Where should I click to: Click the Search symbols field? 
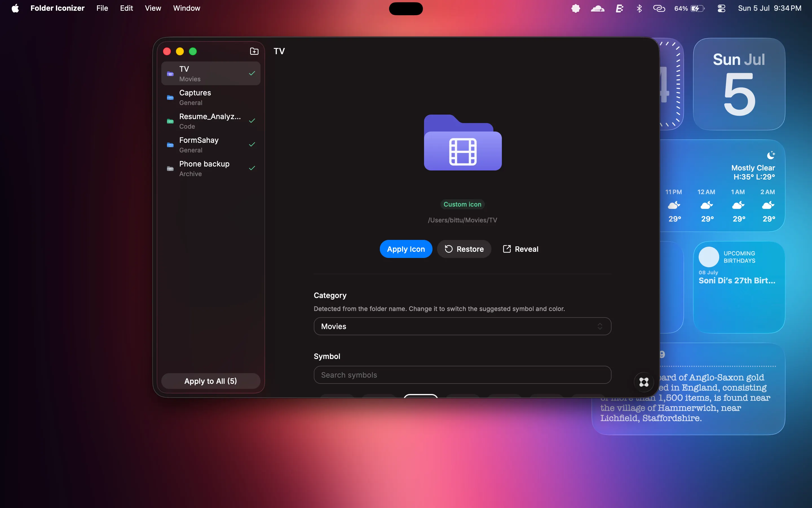point(462,375)
